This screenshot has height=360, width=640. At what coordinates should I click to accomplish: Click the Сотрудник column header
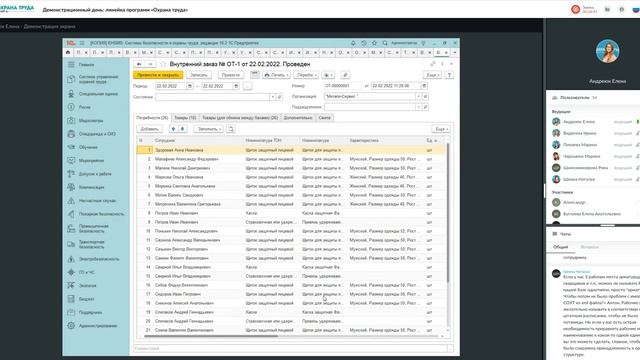[x=198, y=140]
